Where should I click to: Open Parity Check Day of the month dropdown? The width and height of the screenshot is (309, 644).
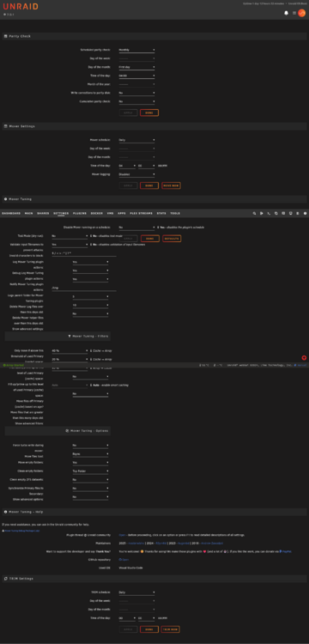tap(136, 67)
